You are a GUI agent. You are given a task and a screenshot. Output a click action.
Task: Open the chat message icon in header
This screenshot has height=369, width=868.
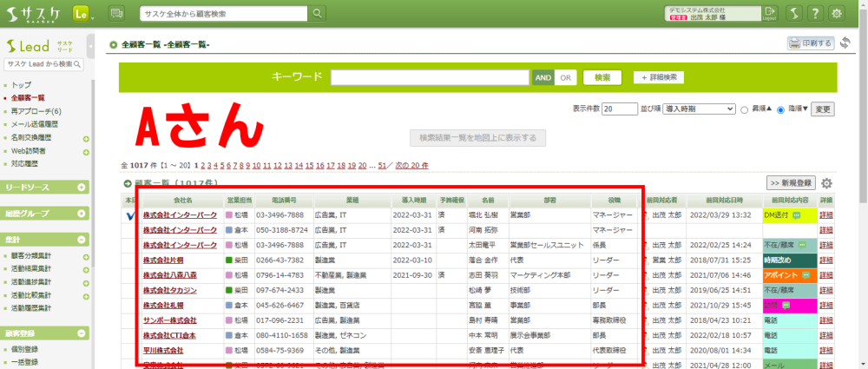(x=116, y=13)
